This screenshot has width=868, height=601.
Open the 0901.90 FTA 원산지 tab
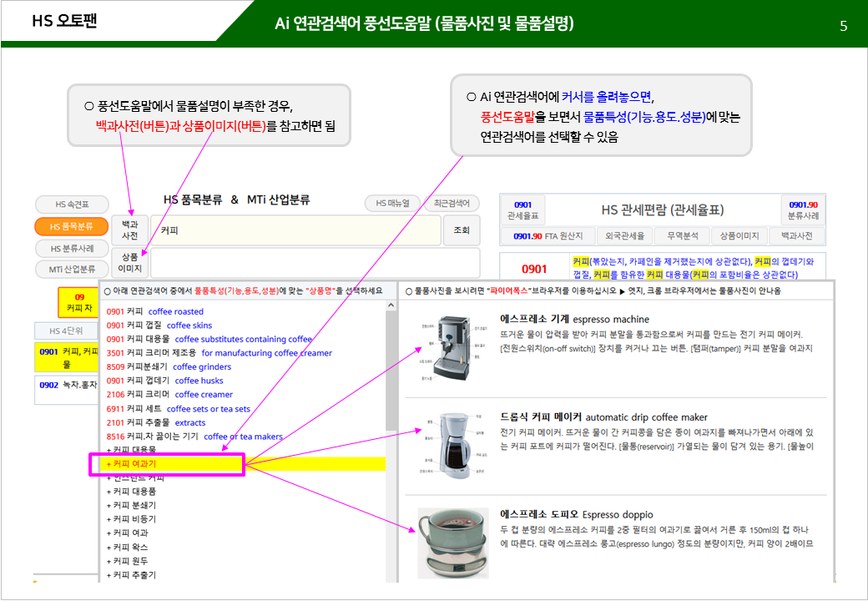click(548, 235)
